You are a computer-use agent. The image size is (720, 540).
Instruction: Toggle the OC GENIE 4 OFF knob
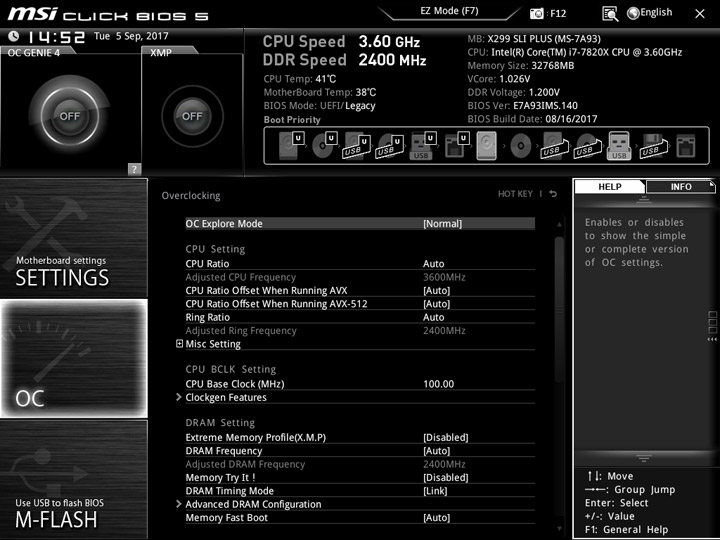point(70,116)
